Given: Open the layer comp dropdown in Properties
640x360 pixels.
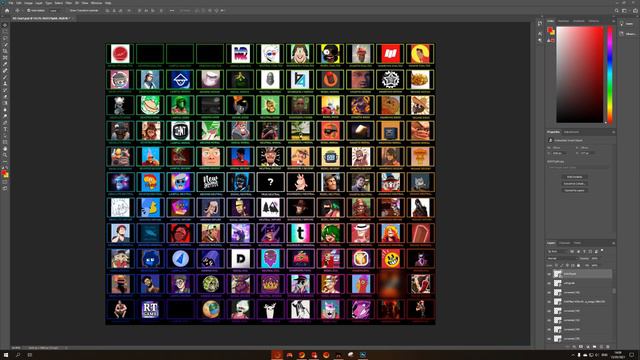Looking at the screenshot, I should tap(578, 167).
